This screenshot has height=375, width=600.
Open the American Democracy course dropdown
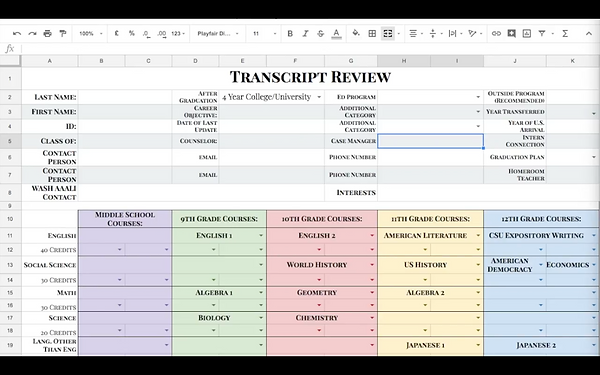pyautogui.click(x=541, y=265)
